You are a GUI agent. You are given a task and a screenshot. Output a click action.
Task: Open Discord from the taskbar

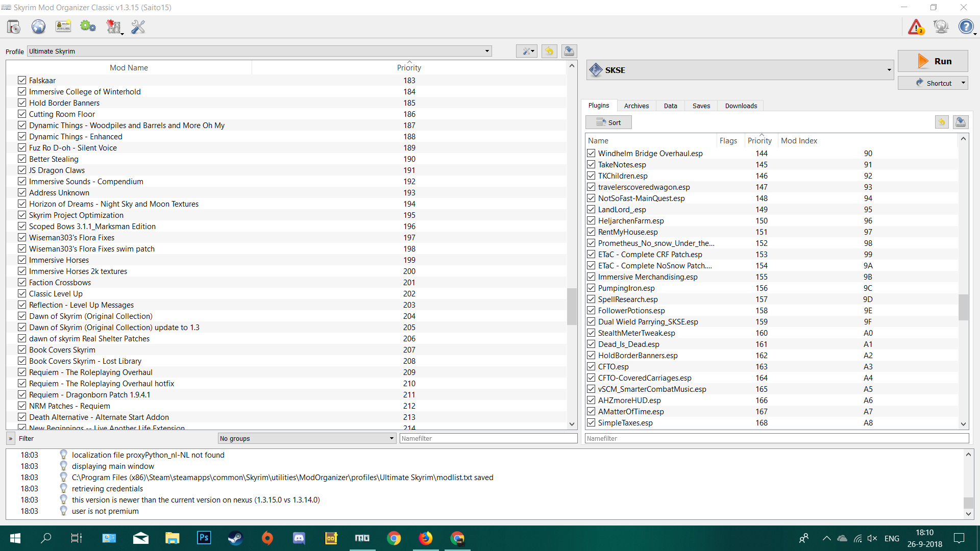pos(299,538)
